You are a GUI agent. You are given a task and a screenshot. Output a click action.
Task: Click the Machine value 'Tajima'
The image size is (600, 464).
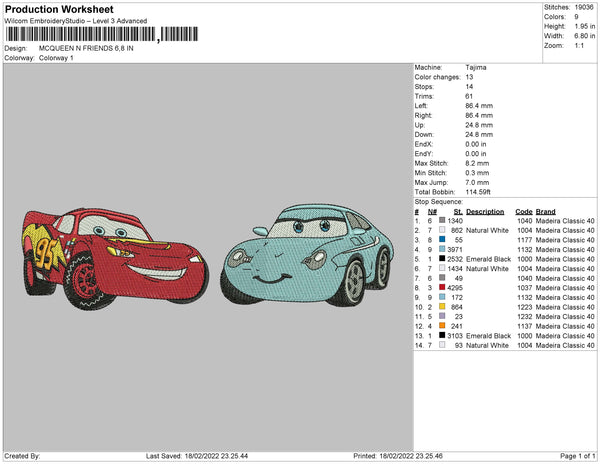pos(476,67)
